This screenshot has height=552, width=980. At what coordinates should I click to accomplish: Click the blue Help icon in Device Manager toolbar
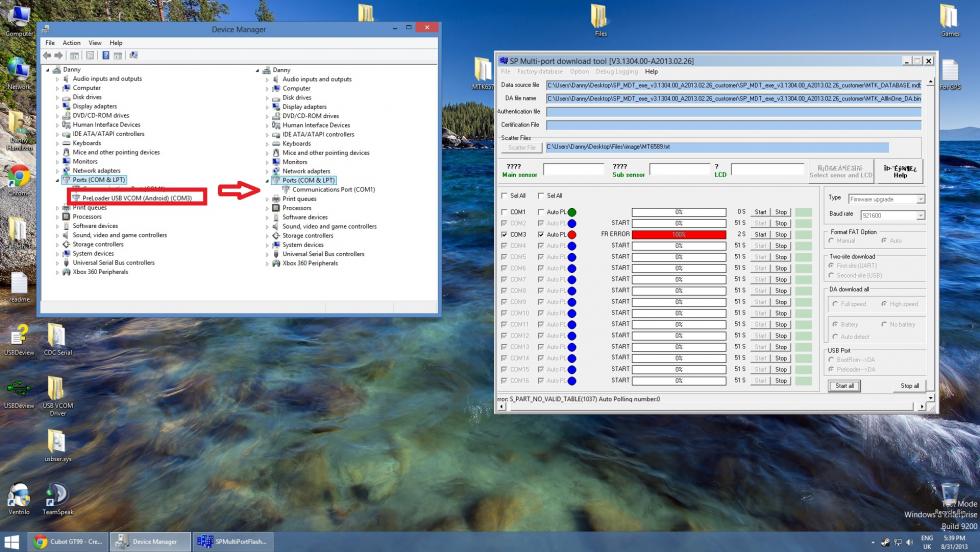pos(106,56)
